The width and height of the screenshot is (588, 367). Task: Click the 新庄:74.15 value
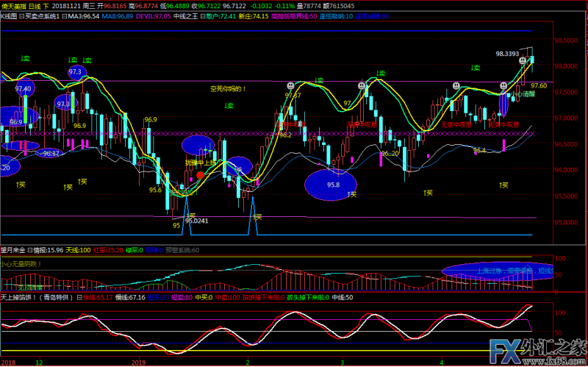253,16
